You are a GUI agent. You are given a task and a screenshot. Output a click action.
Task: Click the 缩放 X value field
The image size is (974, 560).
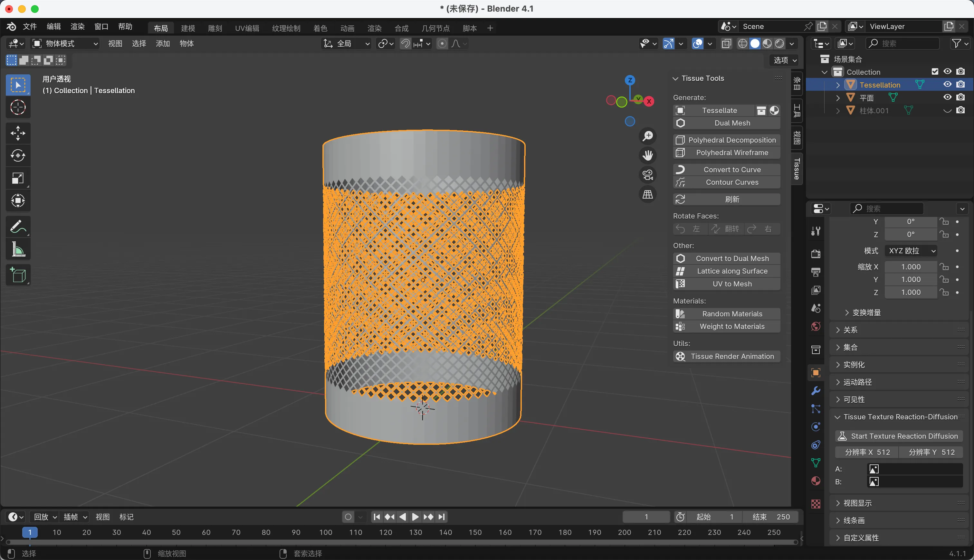911,266
